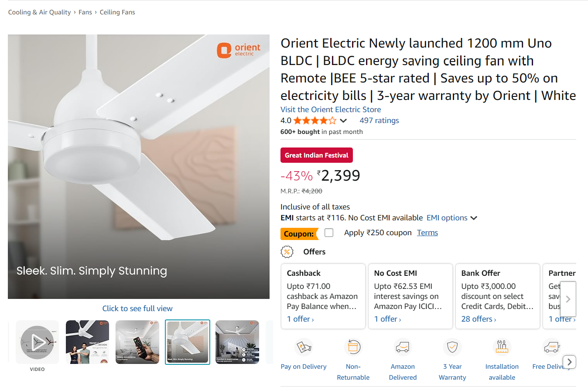Click the Pay on Delivery icon
The height and width of the screenshot is (391, 588).
(x=303, y=347)
